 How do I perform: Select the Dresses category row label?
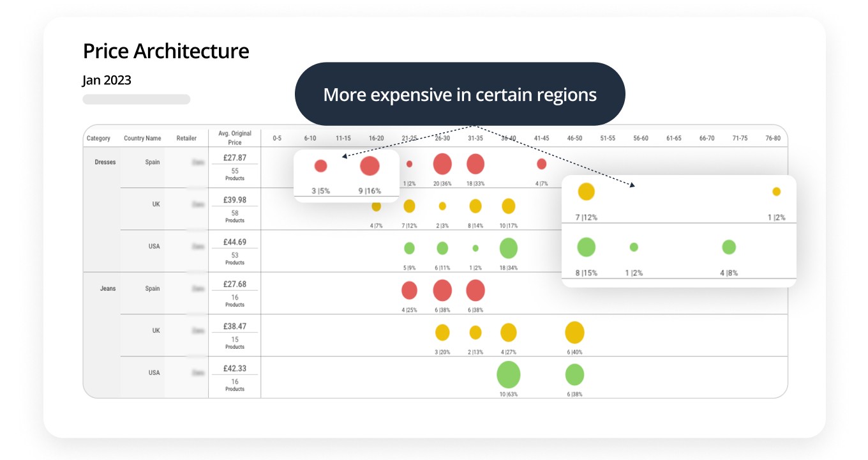(105, 162)
